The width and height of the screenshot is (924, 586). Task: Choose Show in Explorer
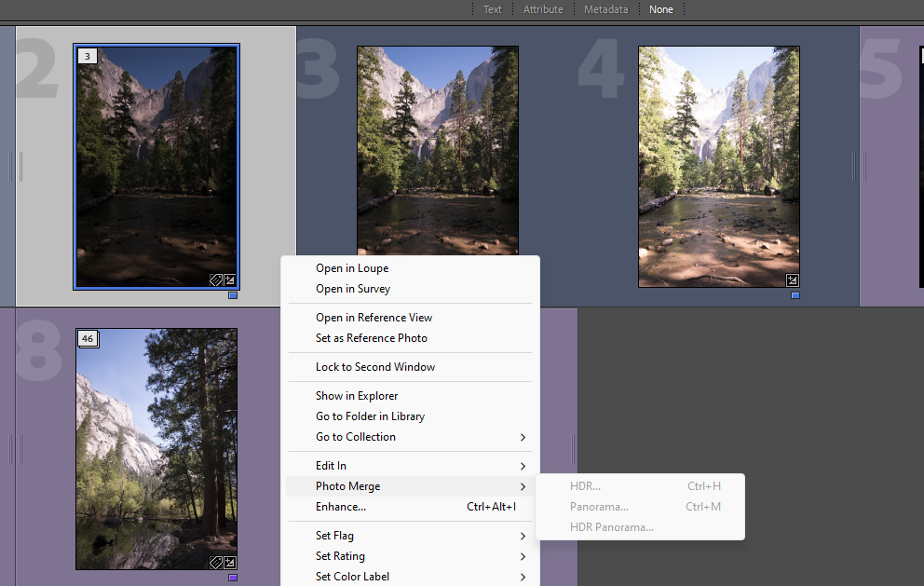[x=410, y=396]
